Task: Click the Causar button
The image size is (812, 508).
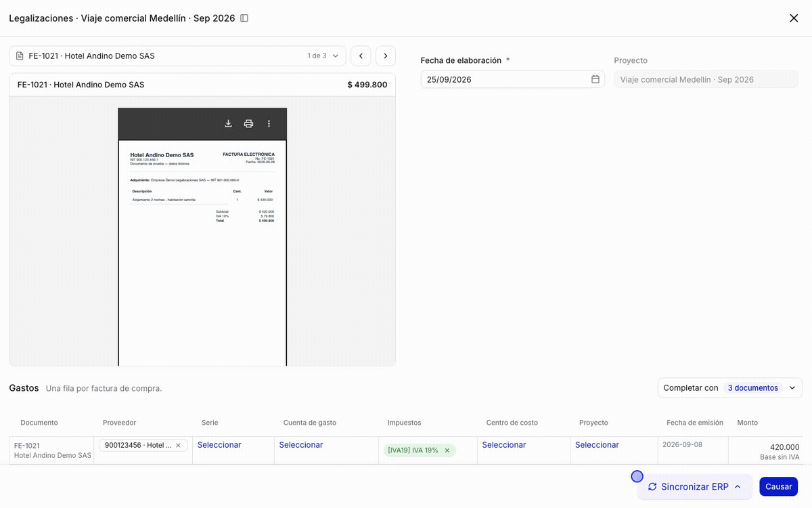Action: [x=778, y=486]
